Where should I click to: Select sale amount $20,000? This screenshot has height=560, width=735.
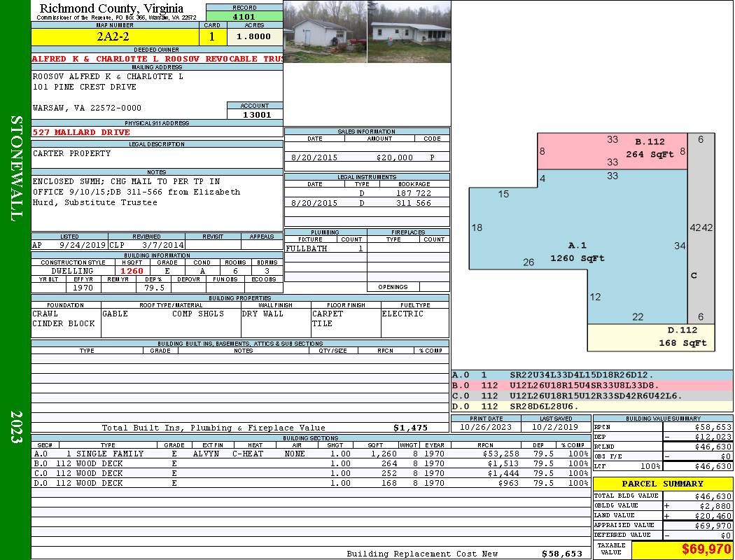(394, 158)
